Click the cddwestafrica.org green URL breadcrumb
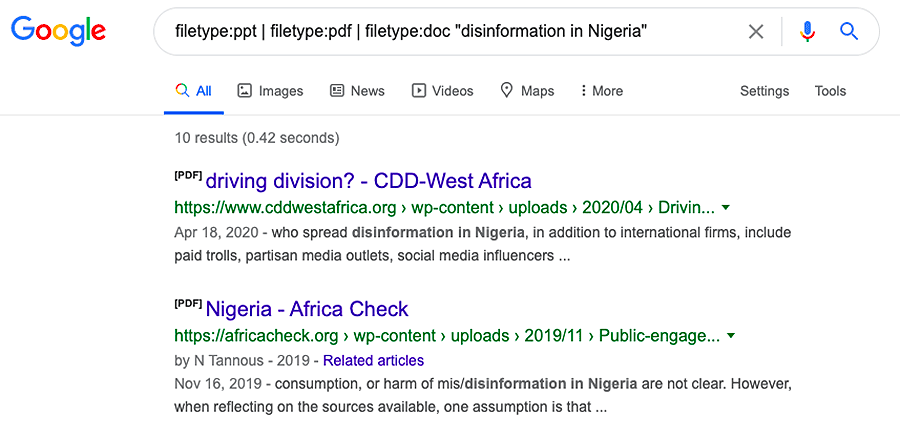The height and width of the screenshot is (437, 900). coord(445,207)
